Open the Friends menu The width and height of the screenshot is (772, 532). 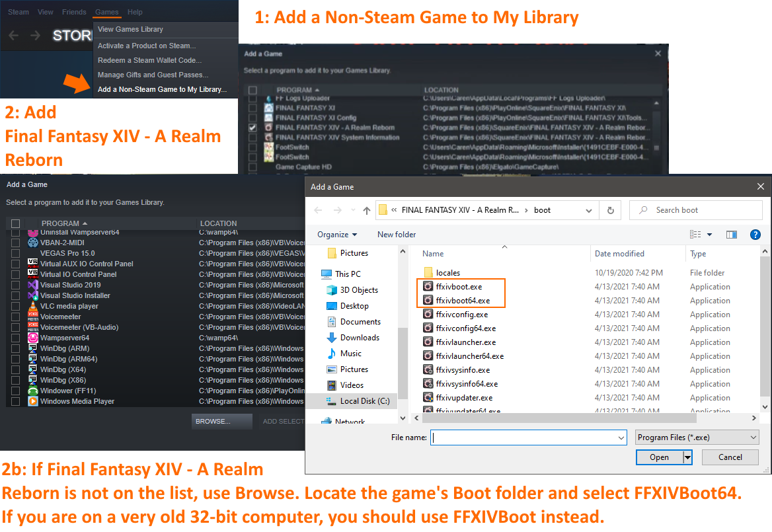coord(74,12)
